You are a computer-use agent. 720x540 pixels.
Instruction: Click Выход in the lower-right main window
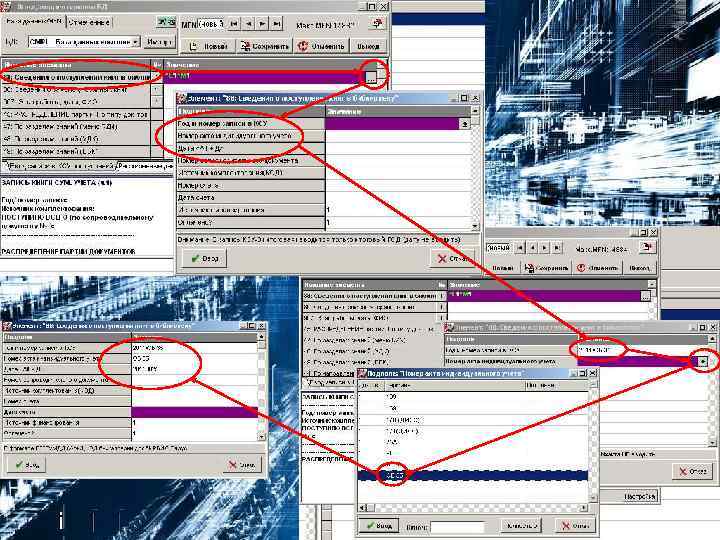pyautogui.click(x=639, y=268)
